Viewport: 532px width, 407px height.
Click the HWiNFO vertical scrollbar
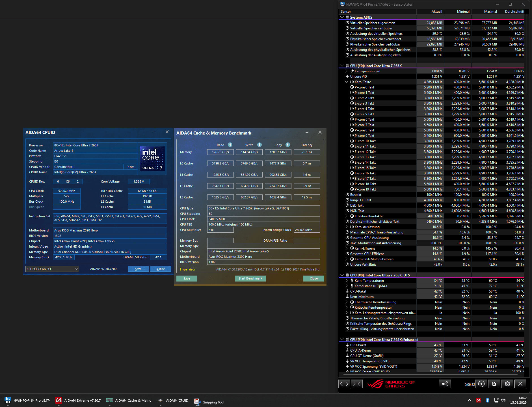click(527, 54)
